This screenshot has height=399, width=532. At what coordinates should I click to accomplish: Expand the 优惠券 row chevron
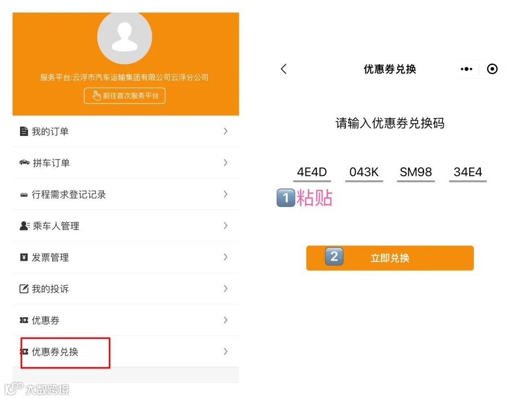click(x=226, y=320)
